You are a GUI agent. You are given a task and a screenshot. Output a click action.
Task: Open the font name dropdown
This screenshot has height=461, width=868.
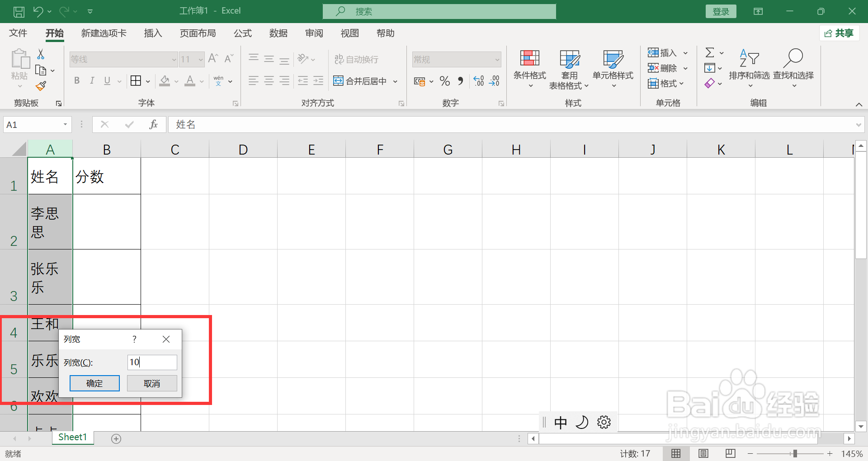pyautogui.click(x=174, y=60)
